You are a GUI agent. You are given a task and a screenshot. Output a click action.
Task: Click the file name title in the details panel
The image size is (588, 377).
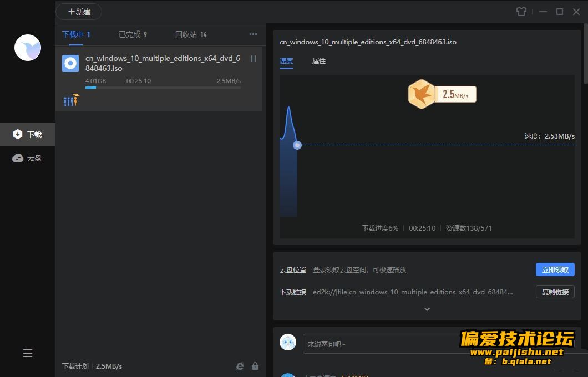pos(368,42)
